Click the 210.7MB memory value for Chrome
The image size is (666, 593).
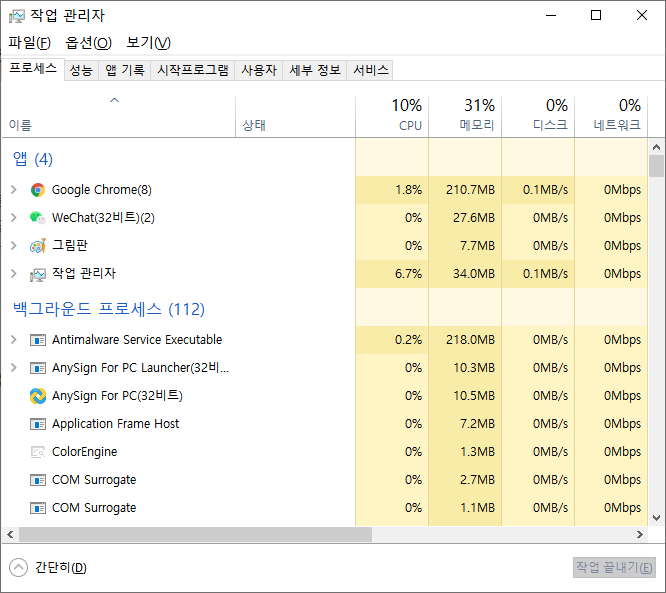click(470, 189)
